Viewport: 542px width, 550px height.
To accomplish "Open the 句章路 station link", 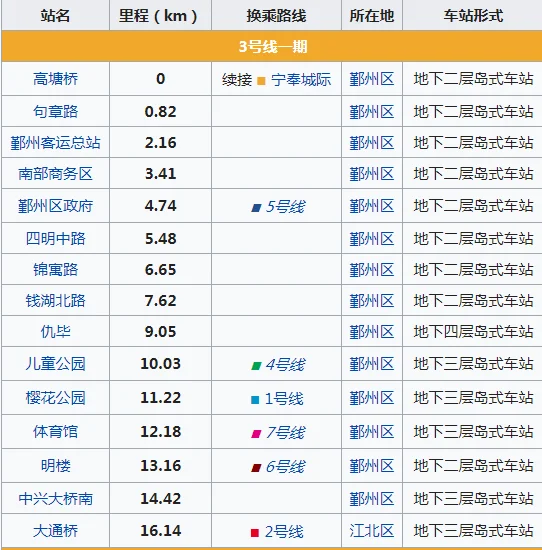I will point(55,112).
